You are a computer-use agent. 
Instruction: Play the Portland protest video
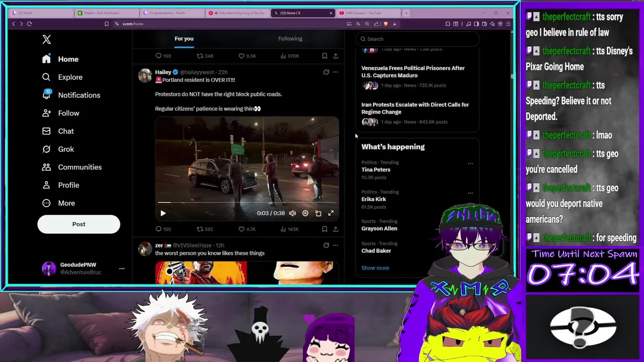pos(163,213)
